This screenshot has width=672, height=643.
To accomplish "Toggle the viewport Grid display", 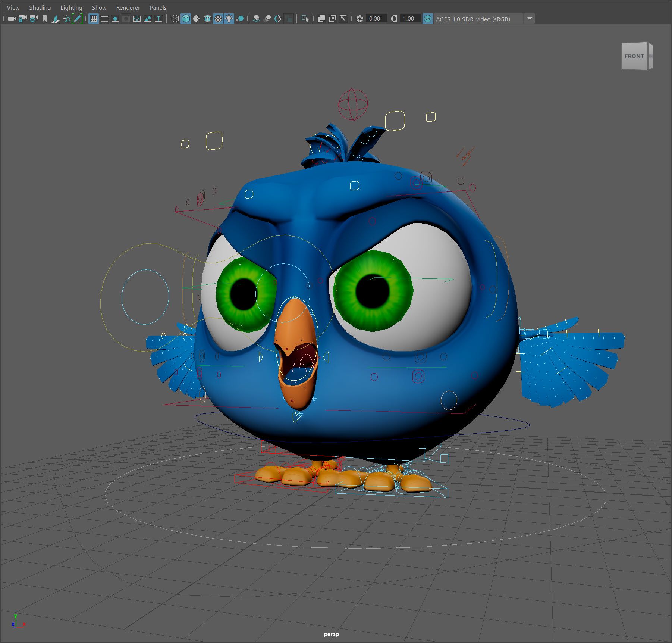I will 94,19.
